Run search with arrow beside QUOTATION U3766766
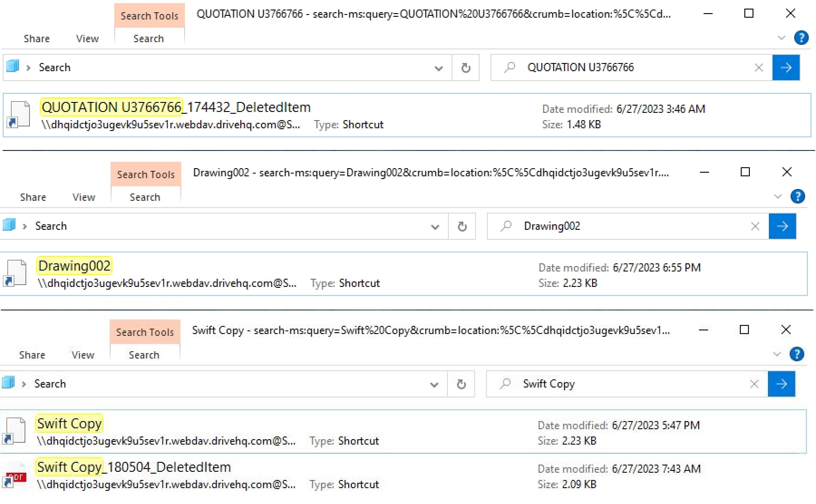 click(786, 68)
